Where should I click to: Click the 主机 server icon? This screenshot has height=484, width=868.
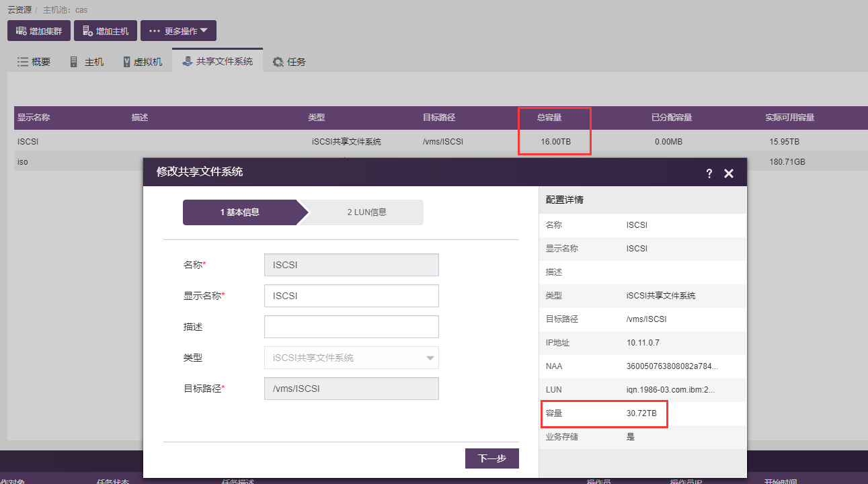74,62
